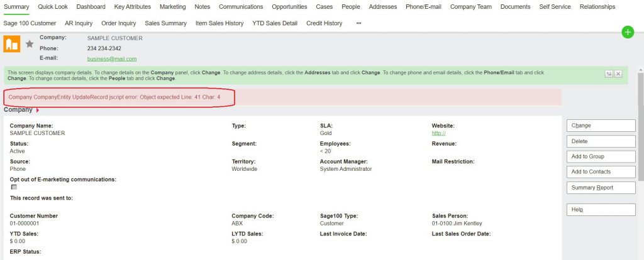Click Account Manager System Administrator value
644x260 pixels.
point(346,169)
